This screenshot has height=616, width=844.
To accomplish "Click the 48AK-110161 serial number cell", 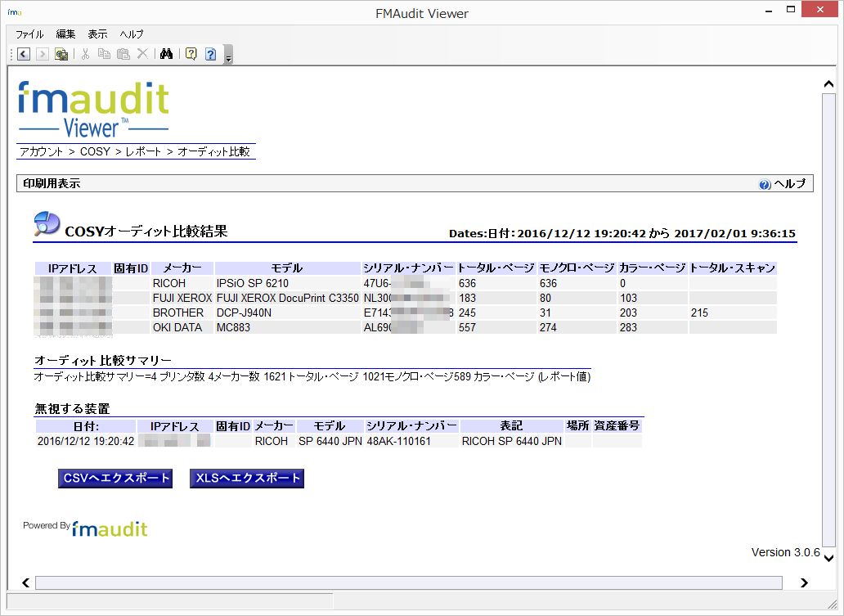I will point(412,441).
